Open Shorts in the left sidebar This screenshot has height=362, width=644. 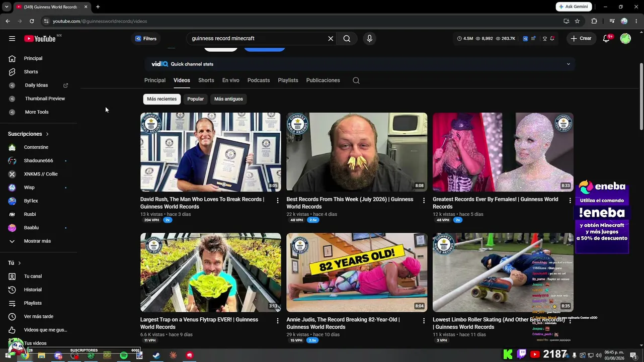click(x=31, y=72)
